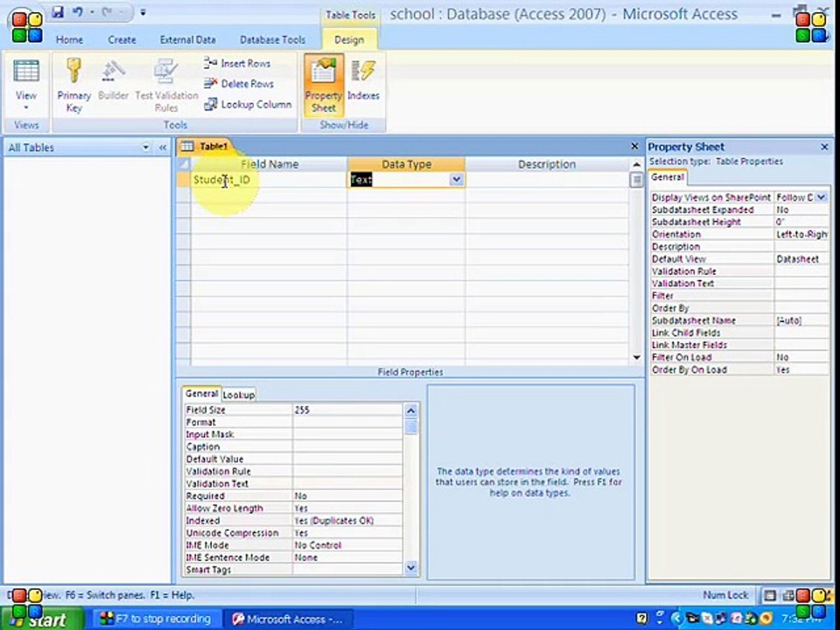
Task: Click Test Validation Rules icon
Action: pyautogui.click(x=166, y=86)
